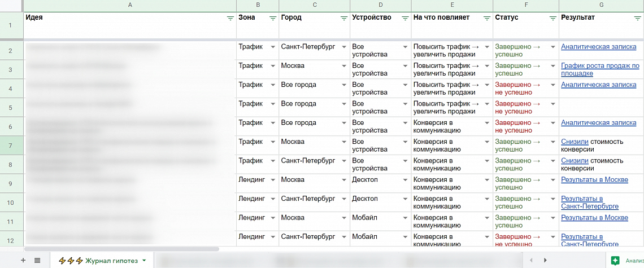Open the all sheets list icon
The image size is (644, 268).
coord(37,260)
